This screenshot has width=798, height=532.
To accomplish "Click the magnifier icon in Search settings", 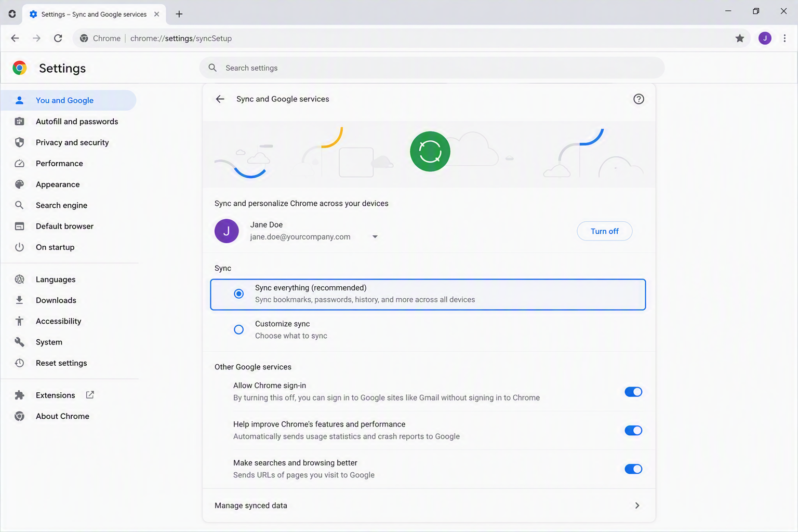I will coord(212,68).
